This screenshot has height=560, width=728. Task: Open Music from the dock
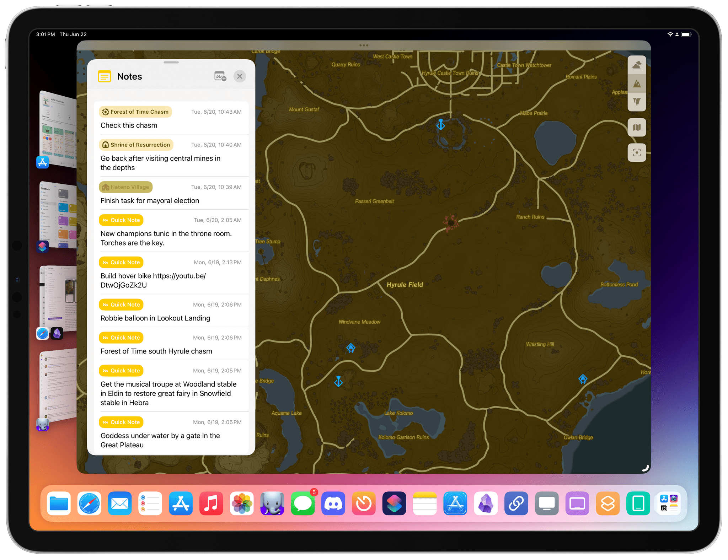tap(211, 504)
